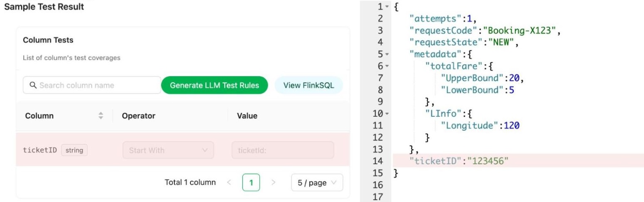Image resolution: width=644 pixels, height=202 pixels.
Task: Collapse the metadata block fold arrow
Action: (x=387, y=54)
